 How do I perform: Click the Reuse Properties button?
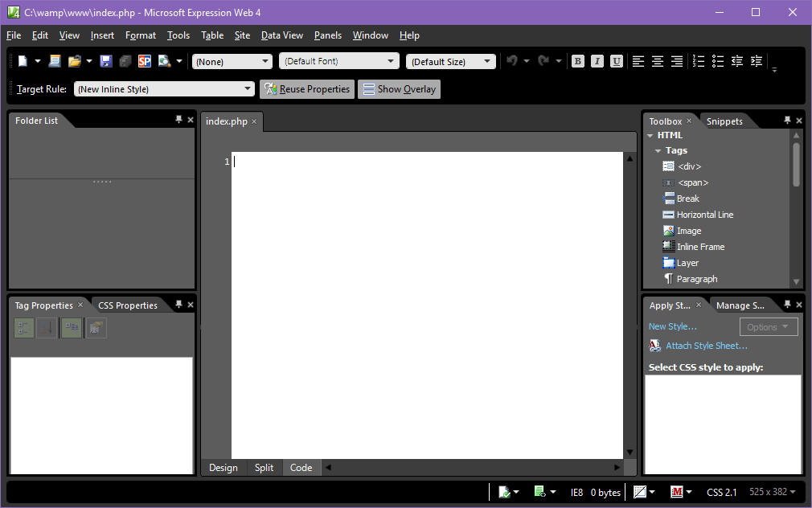(x=307, y=89)
